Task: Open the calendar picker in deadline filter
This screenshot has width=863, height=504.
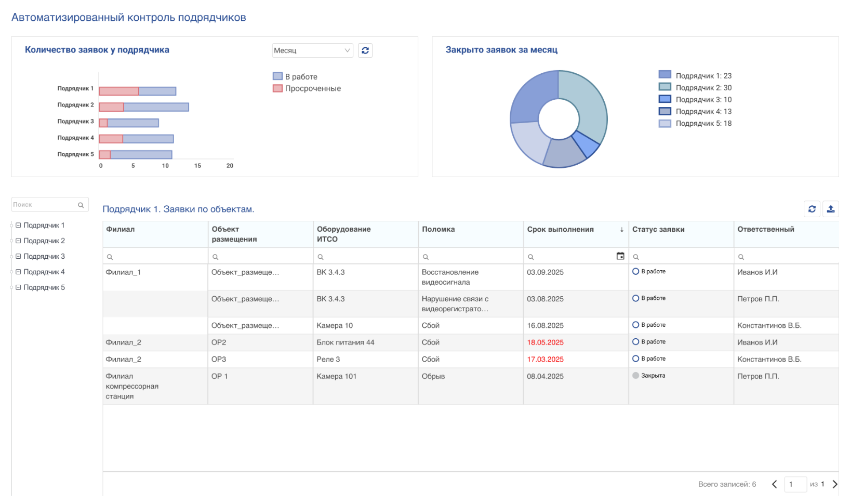Action: [620, 256]
